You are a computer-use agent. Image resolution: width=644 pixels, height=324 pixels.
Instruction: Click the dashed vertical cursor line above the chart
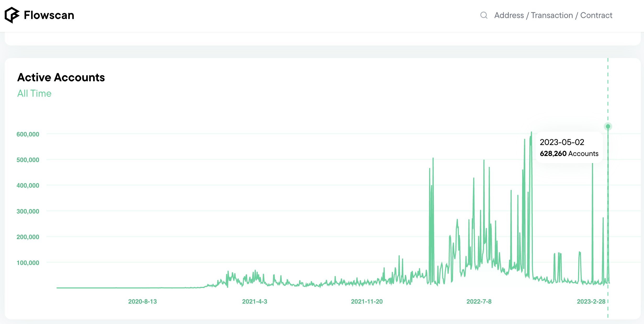coord(608,89)
